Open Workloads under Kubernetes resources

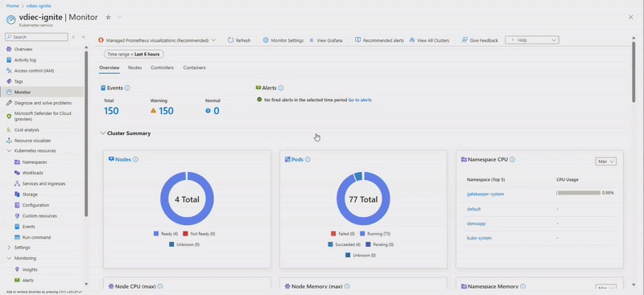click(x=32, y=173)
